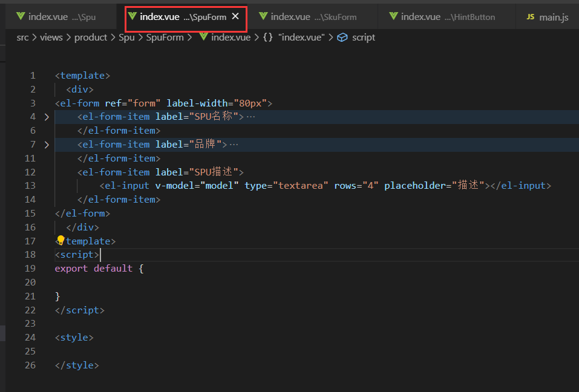The image size is (579, 392).
Task: Click the Vue icon on the SpuForm tab
Action: [132, 16]
